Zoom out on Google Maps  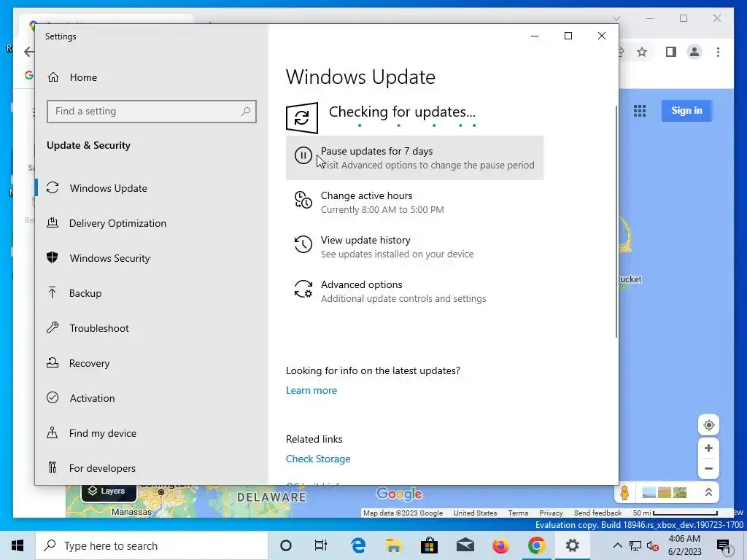(x=708, y=469)
